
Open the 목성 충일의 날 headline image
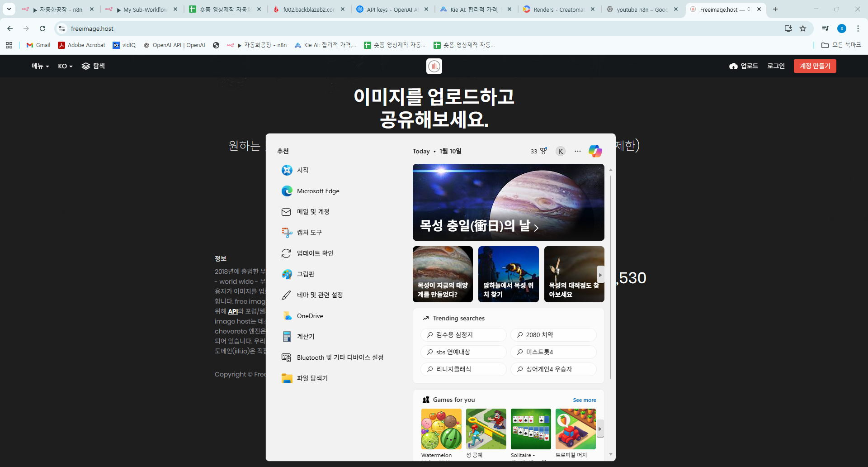coord(508,202)
